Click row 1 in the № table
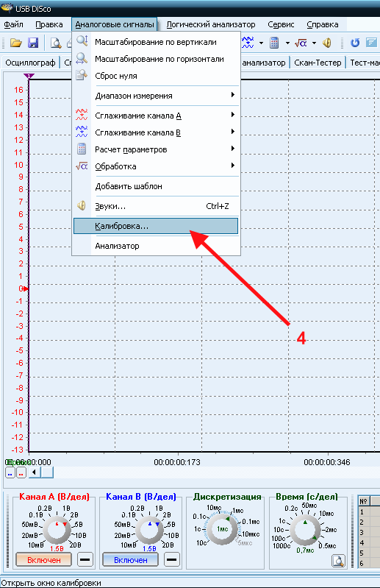The width and height of the screenshot is (380, 588). [369, 511]
